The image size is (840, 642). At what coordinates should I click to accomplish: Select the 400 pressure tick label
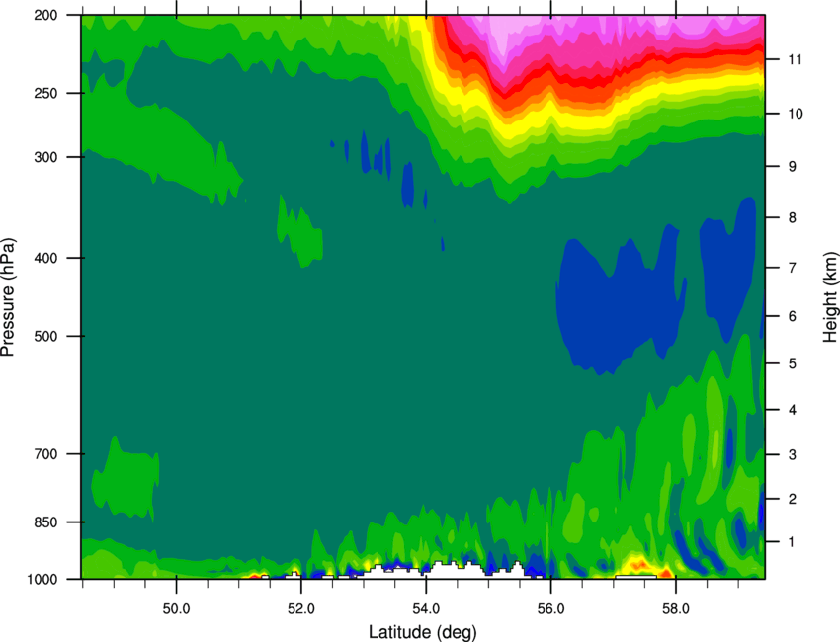(x=45, y=258)
